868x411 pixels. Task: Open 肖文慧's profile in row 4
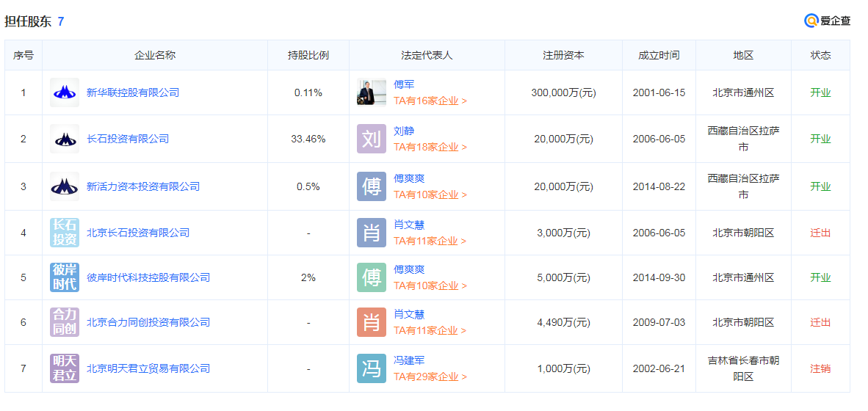[409, 225]
